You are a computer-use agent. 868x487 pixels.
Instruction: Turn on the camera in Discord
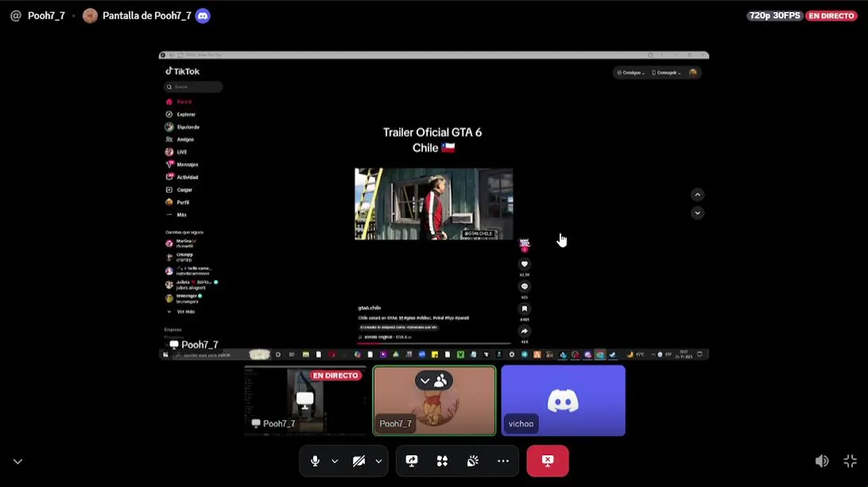359,461
